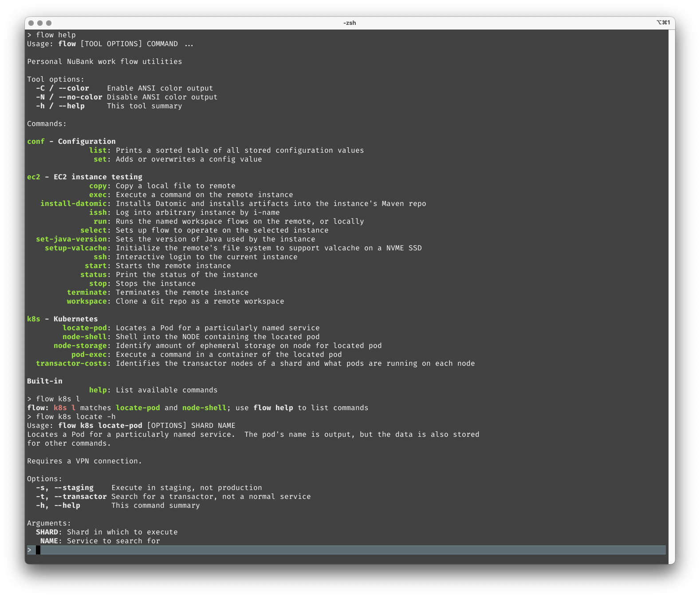700x597 pixels.
Task: Click the minimize window button
Action: pyautogui.click(x=40, y=23)
